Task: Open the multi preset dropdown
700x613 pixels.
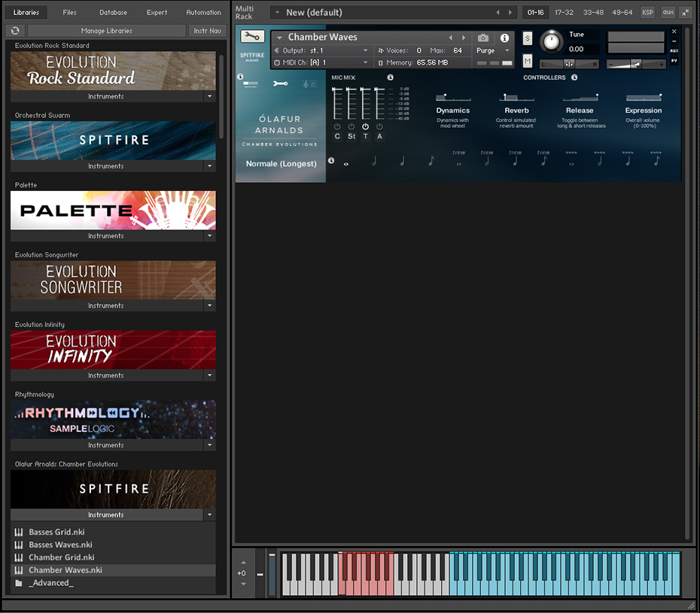Action: 277,13
